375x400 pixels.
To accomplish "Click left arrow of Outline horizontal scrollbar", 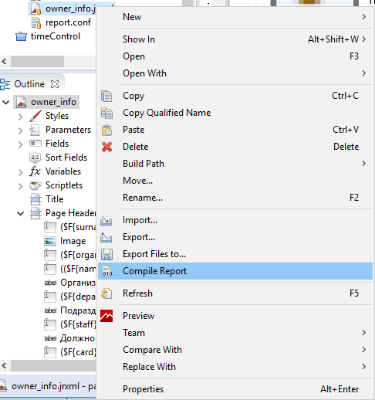I will [x=4, y=366].
